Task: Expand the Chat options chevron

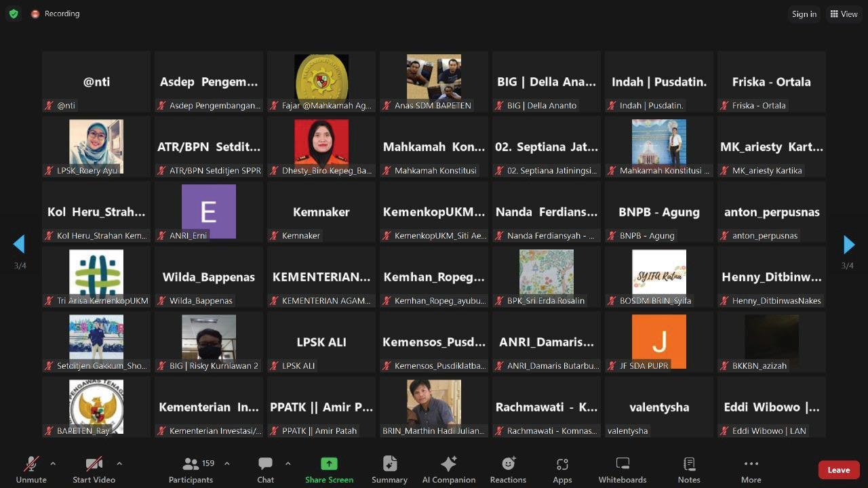Action: (288, 464)
